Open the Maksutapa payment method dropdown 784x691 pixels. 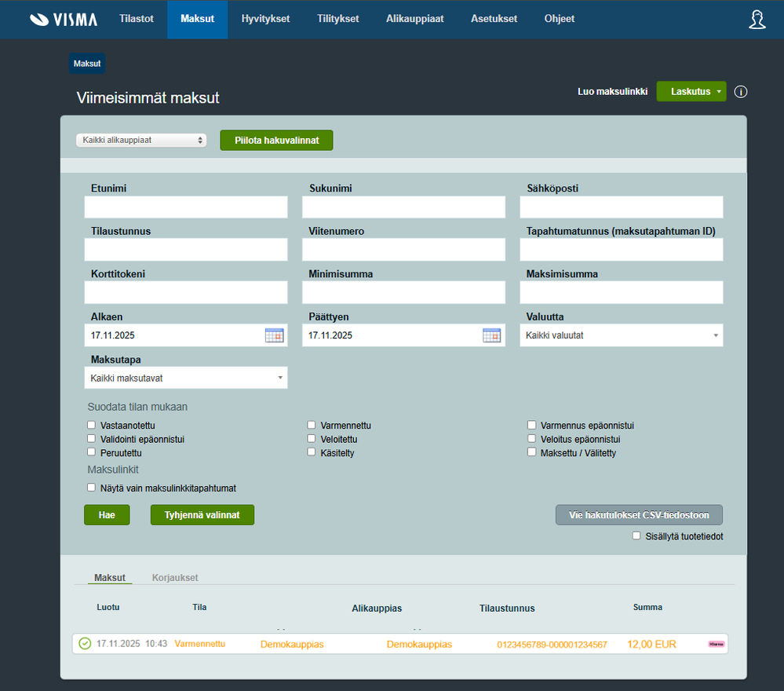[186, 378]
